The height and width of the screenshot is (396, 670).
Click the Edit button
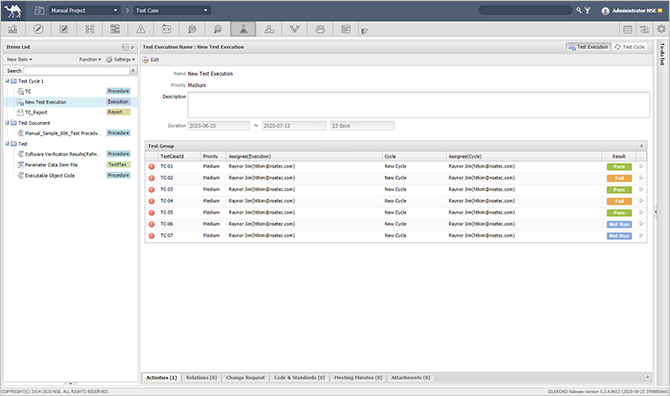[151, 60]
